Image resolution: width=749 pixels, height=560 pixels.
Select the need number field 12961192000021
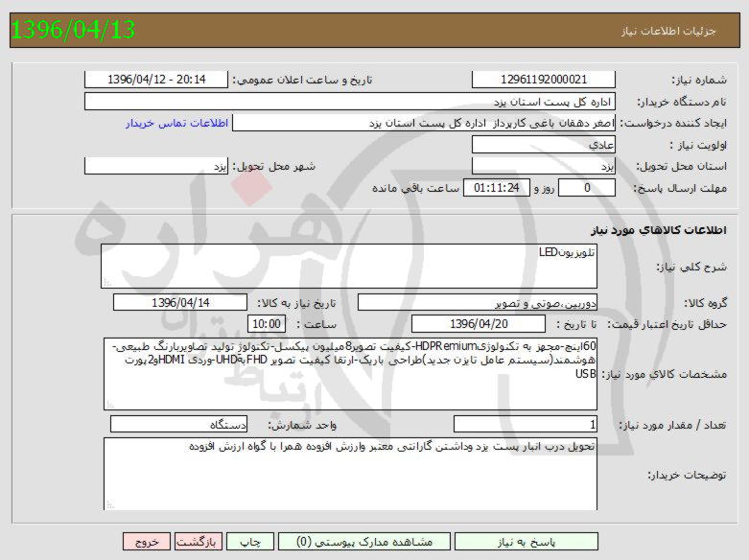click(543, 80)
